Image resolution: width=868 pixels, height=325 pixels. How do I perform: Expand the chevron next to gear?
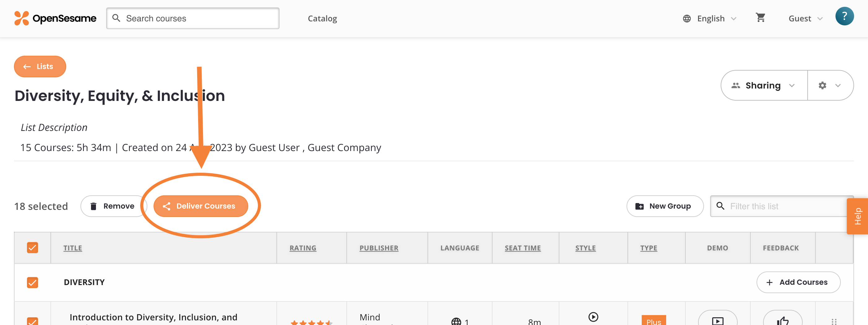click(838, 85)
